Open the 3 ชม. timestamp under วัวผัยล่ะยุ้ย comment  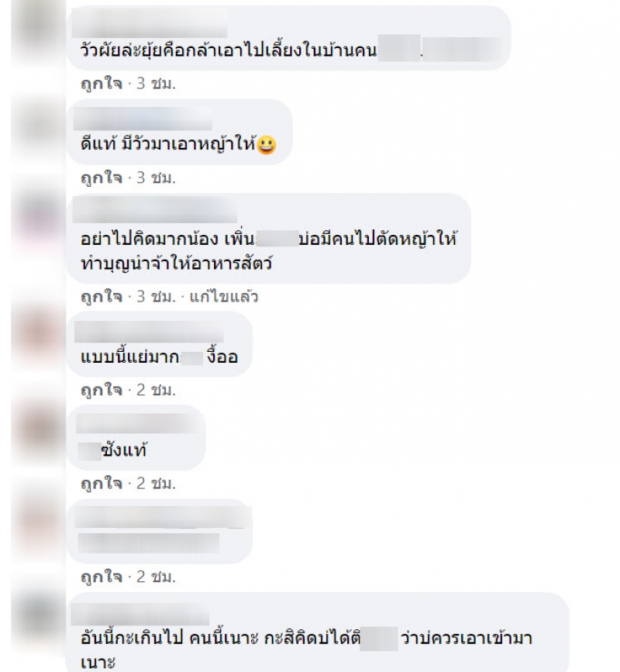156,83
